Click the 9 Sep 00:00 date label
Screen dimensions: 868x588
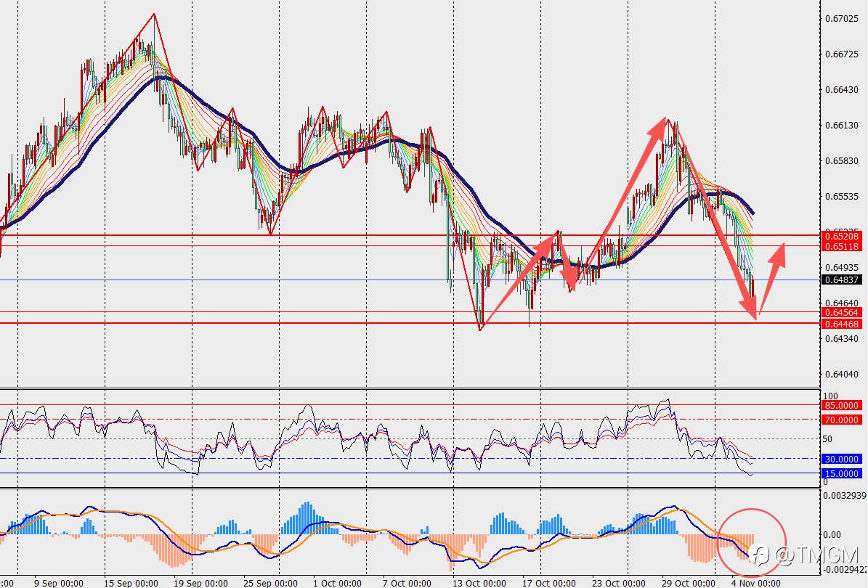[x=59, y=583]
